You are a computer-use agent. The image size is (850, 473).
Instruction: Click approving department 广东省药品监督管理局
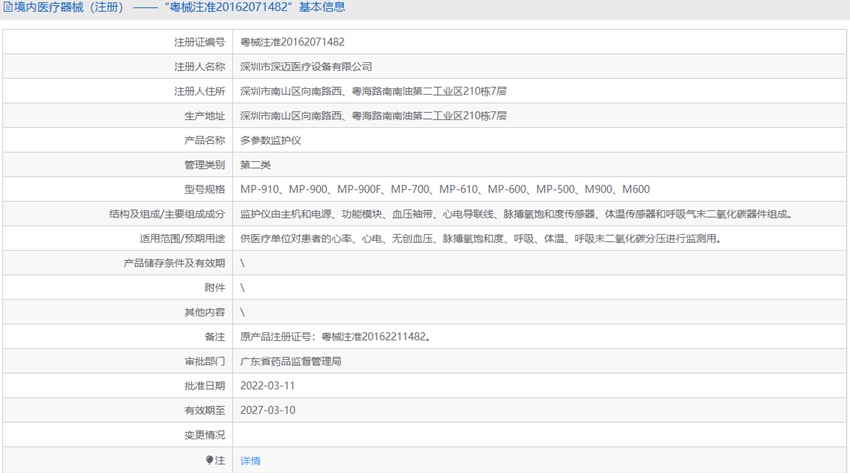pos(291,361)
